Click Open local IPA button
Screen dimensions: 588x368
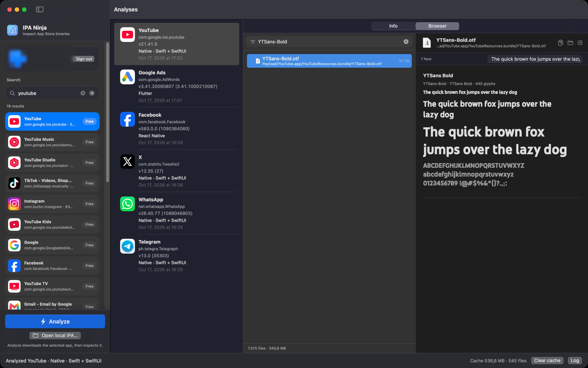(55, 335)
